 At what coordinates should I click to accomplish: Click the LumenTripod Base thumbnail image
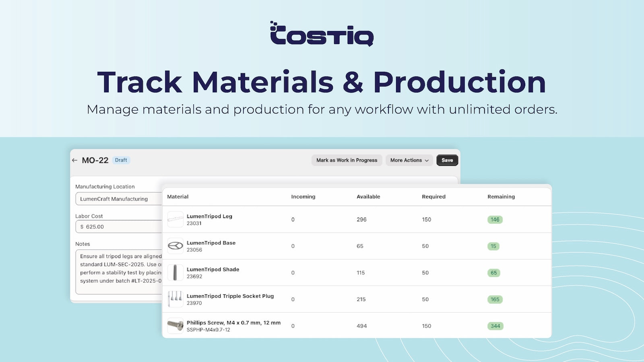175,246
